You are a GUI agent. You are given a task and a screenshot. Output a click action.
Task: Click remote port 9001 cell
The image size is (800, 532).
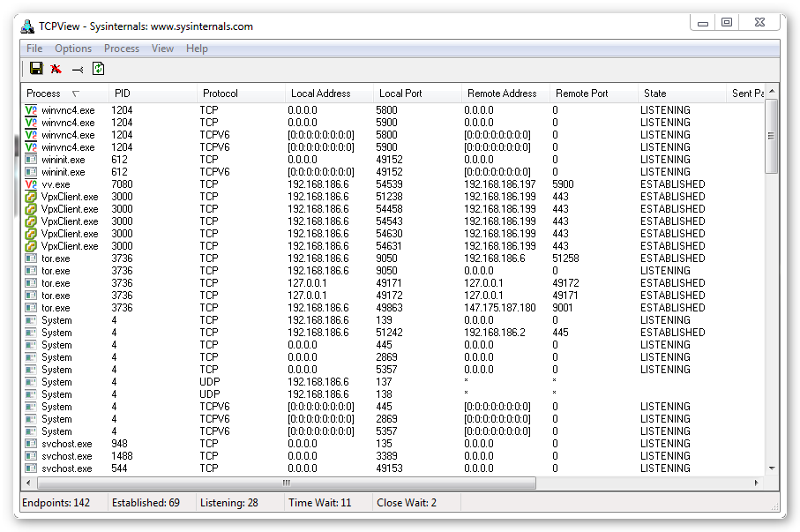tap(563, 308)
